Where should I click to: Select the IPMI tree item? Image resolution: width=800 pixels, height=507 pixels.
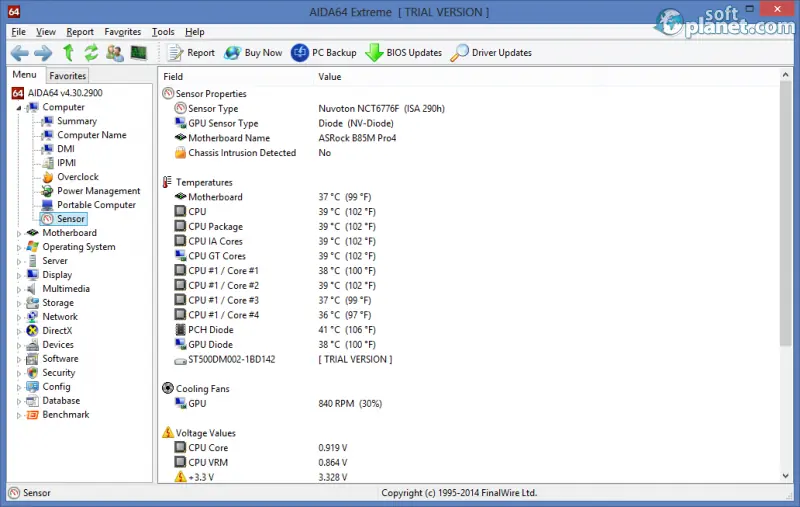click(66, 163)
